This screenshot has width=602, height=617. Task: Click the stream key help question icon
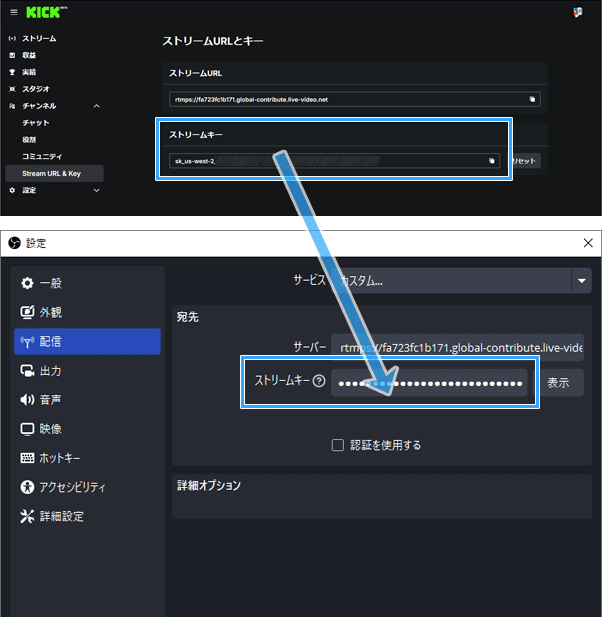[319, 381]
